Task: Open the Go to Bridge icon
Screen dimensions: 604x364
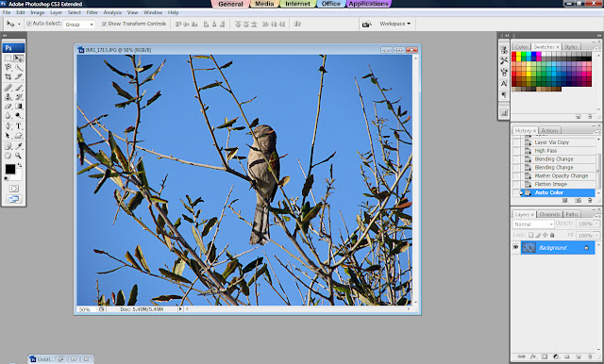Action: point(366,24)
